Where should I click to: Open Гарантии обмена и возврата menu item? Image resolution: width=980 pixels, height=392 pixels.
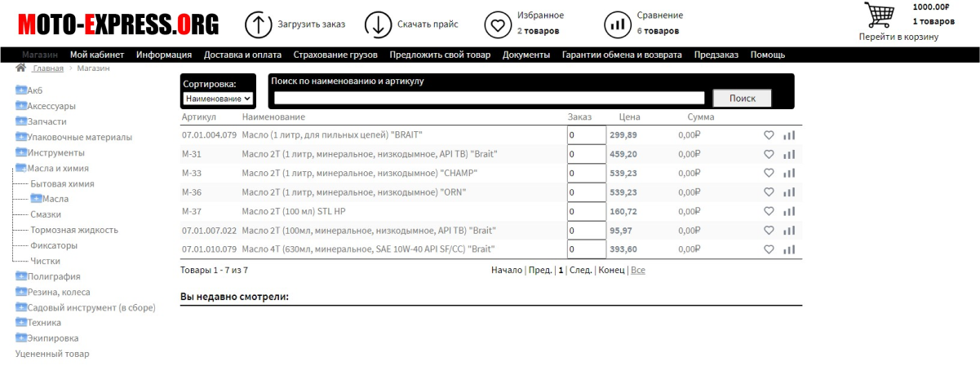point(622,55)
